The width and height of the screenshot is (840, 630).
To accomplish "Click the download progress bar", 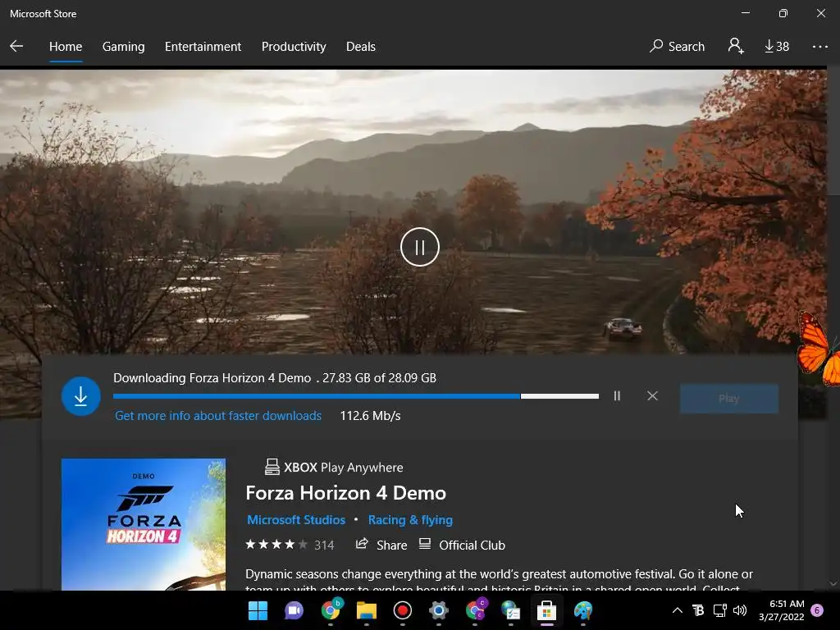I will pyautogui.click(x=356, y=396).
